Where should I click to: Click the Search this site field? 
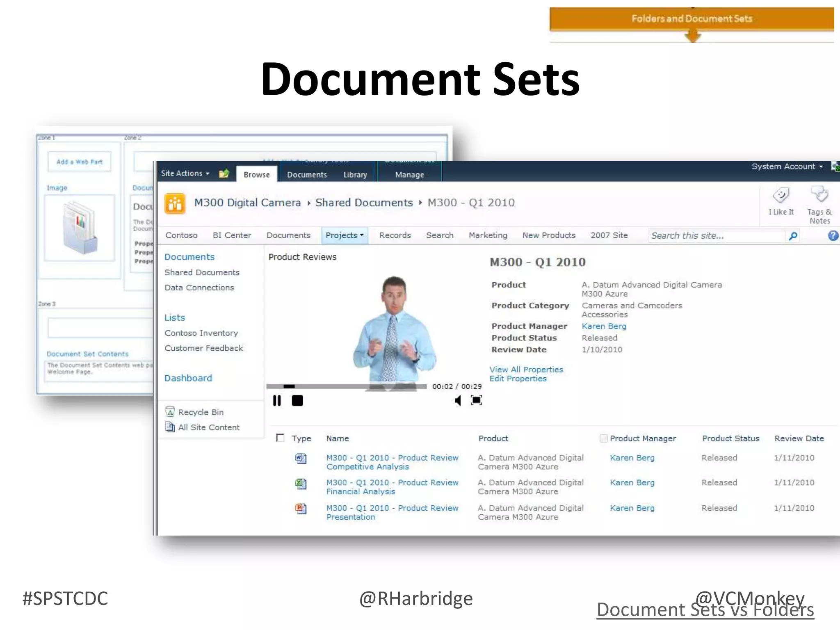tap(716, 236)
